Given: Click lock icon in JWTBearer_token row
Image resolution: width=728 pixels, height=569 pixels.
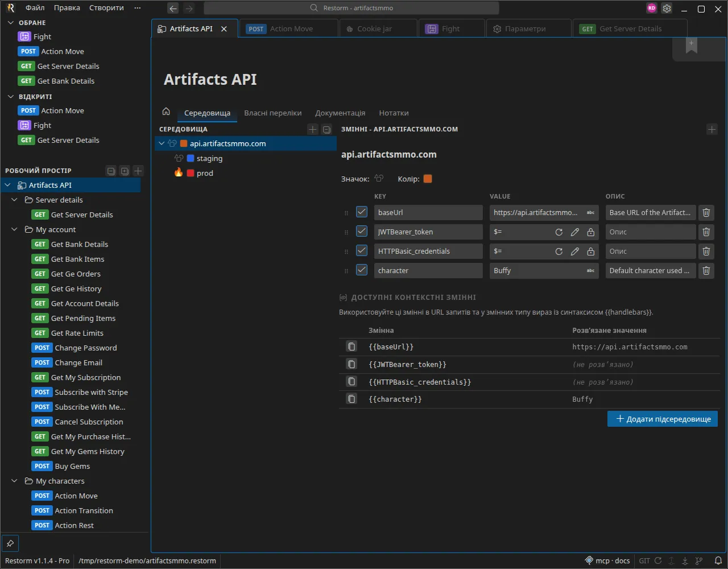Looking at the screenshot, I should pyautogui.click(x=591, y=232).
